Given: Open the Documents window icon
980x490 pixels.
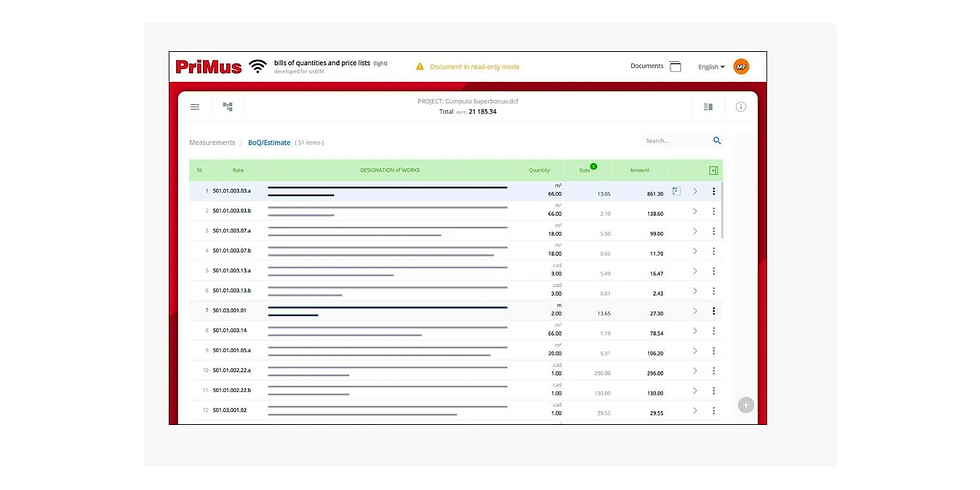Looking at the screenshot, I should click(675, 66).
